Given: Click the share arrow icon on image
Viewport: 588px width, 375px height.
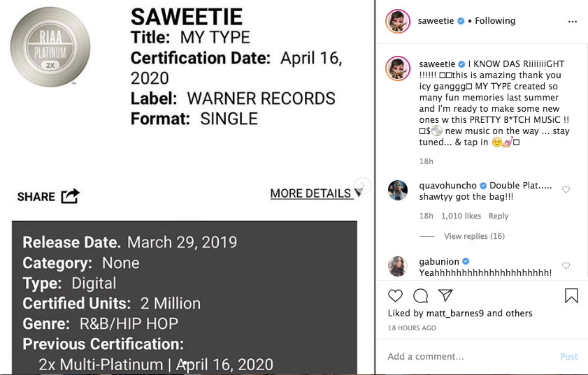Looking at the screenshot, I should pos(70,196).
